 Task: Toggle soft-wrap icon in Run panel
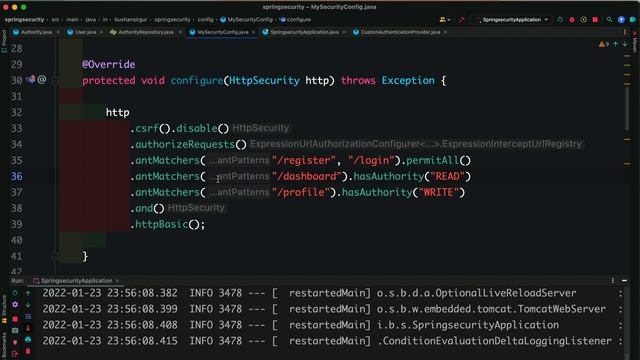click(x=28, y=316)
